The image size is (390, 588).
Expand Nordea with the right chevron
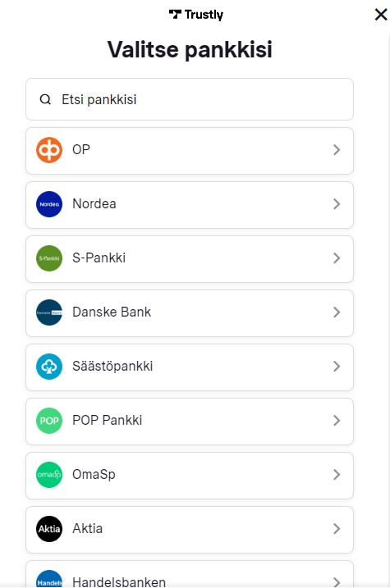[x=337, y=204]
